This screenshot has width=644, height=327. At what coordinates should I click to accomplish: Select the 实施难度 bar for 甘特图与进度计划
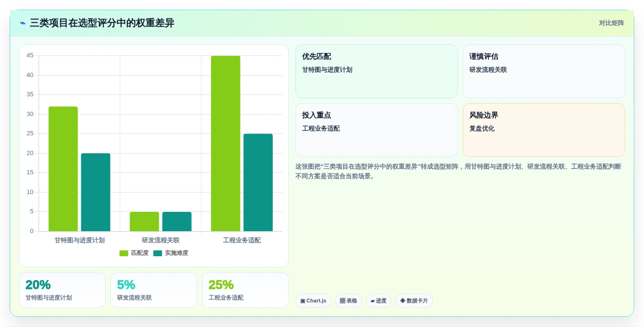click(95, 192)
